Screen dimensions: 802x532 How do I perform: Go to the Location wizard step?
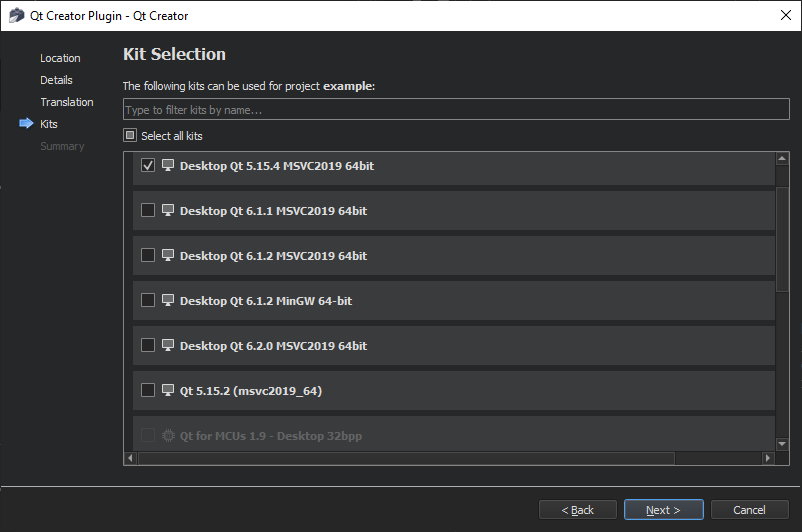[x=60, y=58]
